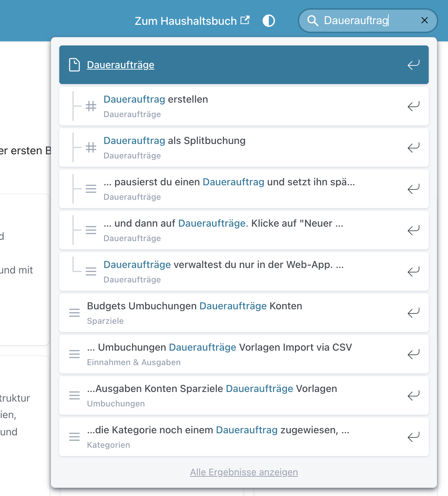The width and height of the screenshot is (448, 496).
Task: Click the lines icon beside 'und dann auf'
Action: [91, 230]
